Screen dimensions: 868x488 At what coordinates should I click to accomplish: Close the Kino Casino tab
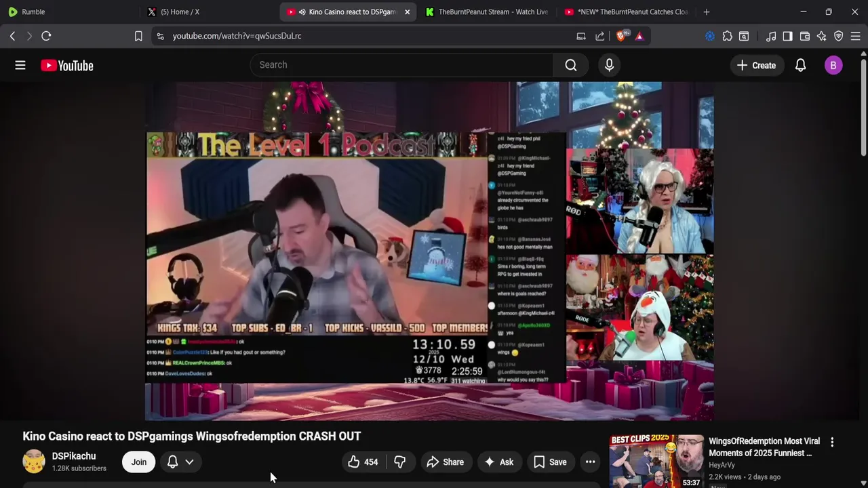[x=407, y=12]
